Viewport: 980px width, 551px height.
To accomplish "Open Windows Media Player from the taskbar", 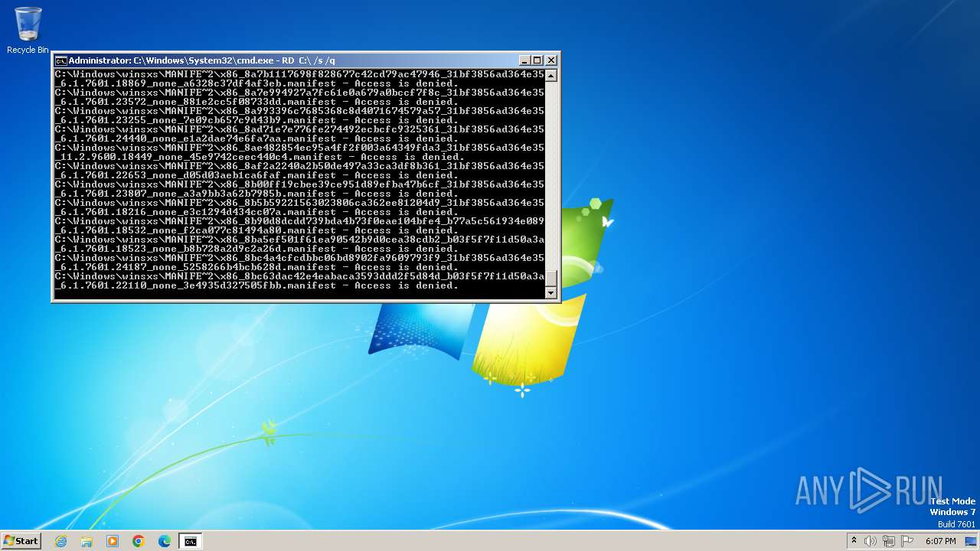I will coord(113,541).
